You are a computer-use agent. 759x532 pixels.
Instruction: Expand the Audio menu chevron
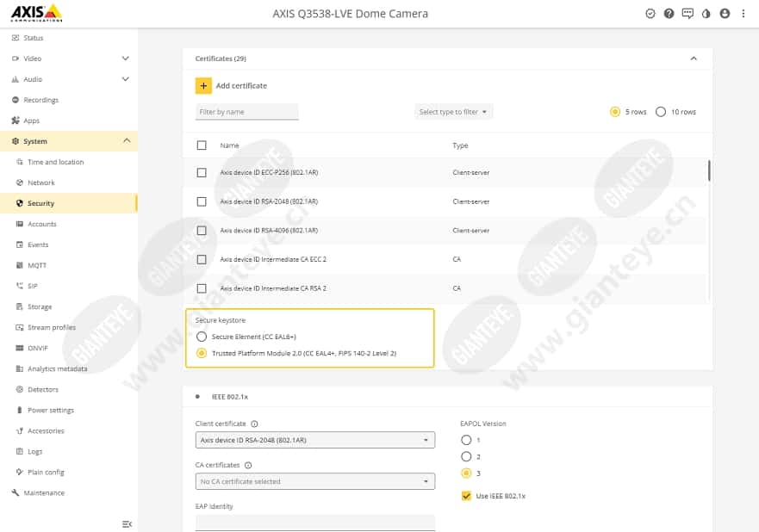click(126, 79)
